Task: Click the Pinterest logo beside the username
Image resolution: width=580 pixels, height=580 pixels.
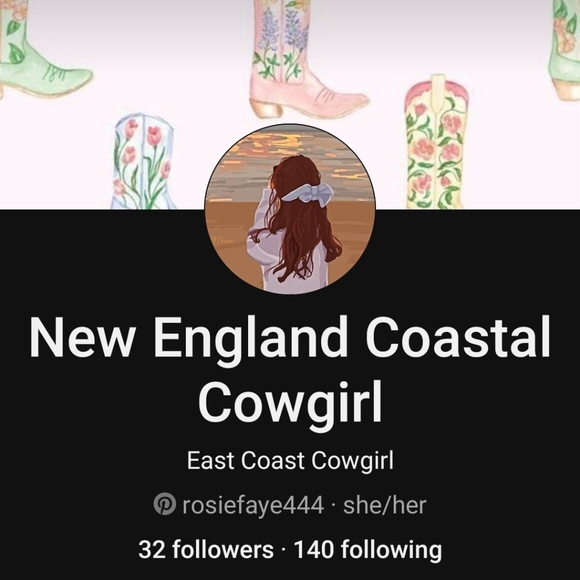Action: coord(165,504)
